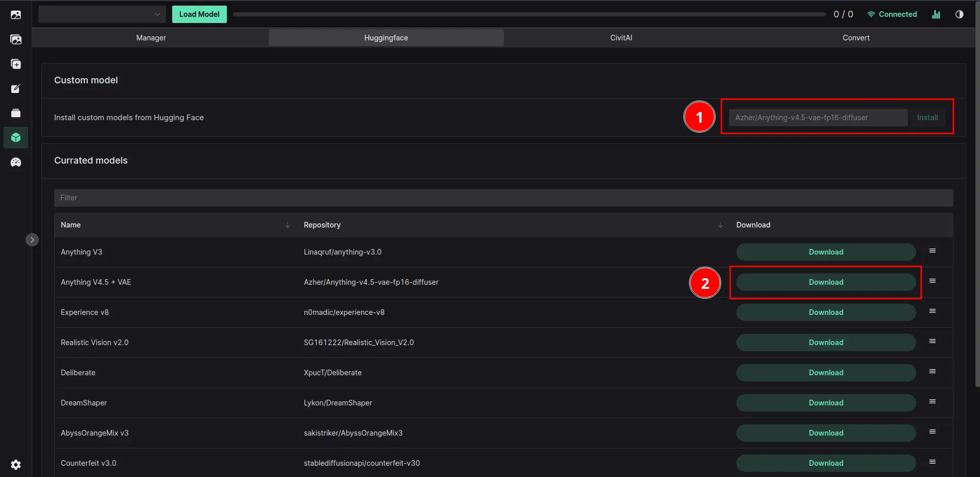Download the Deliberate model

pos(826,373)
